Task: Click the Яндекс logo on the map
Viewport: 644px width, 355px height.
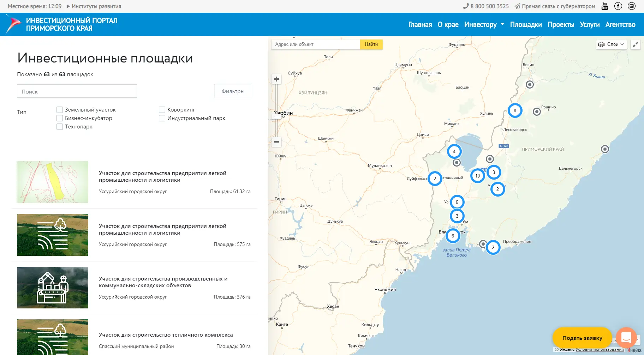Action: coord(634,350)
